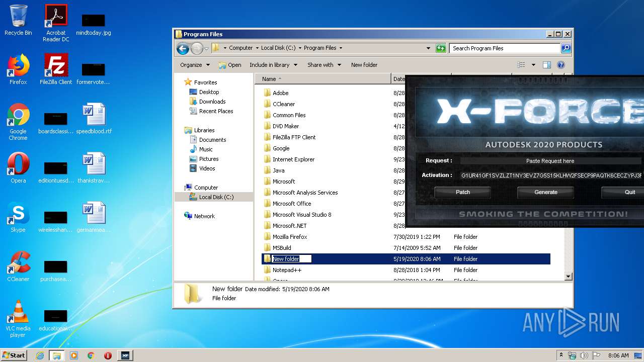Image resolution: width=644 pixels, height=362 pixels.
Task: Open Windows Media Player taskbar icon
Action: pos(74,355)
